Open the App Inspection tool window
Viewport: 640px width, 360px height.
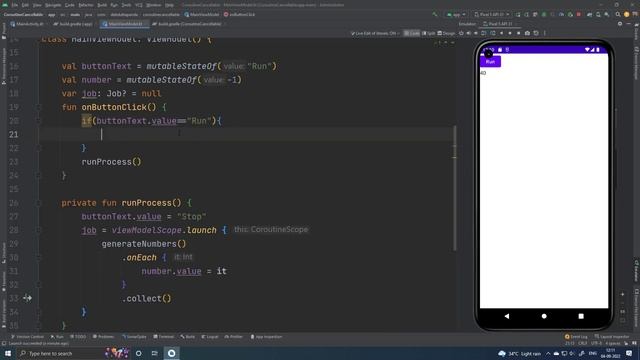tap(266, 337)
